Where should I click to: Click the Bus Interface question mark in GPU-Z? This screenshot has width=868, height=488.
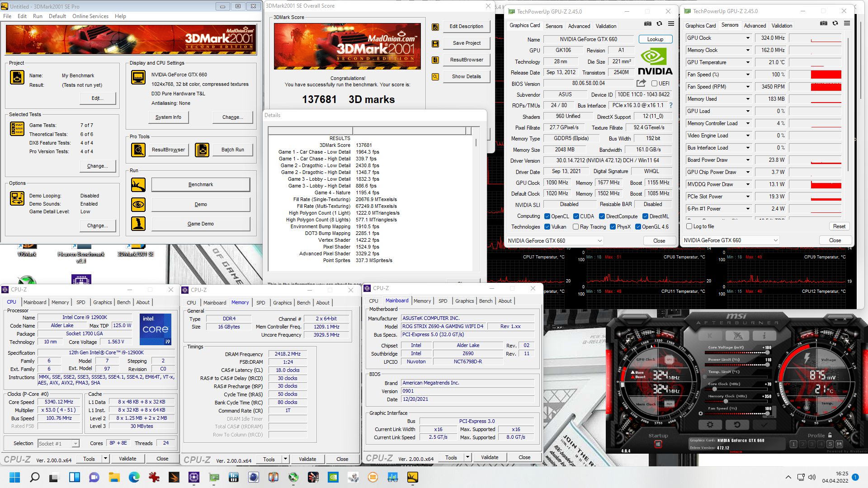pyautogui.click(x=671, y=105)
